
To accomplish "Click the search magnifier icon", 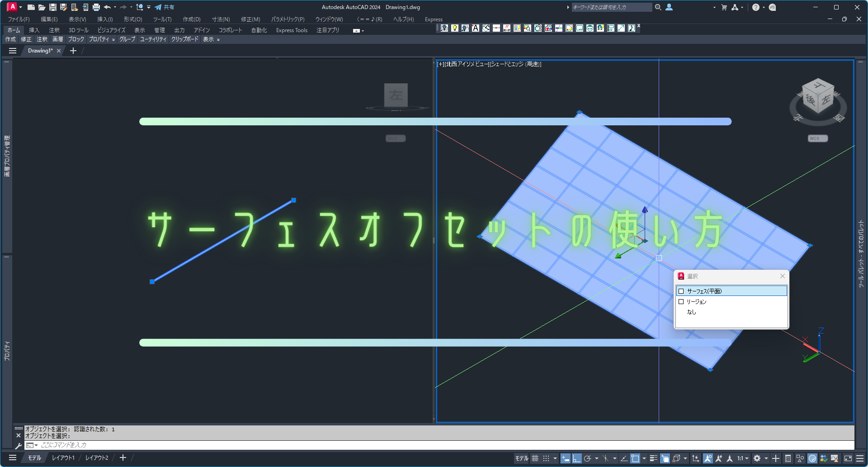I will (658, 7).
